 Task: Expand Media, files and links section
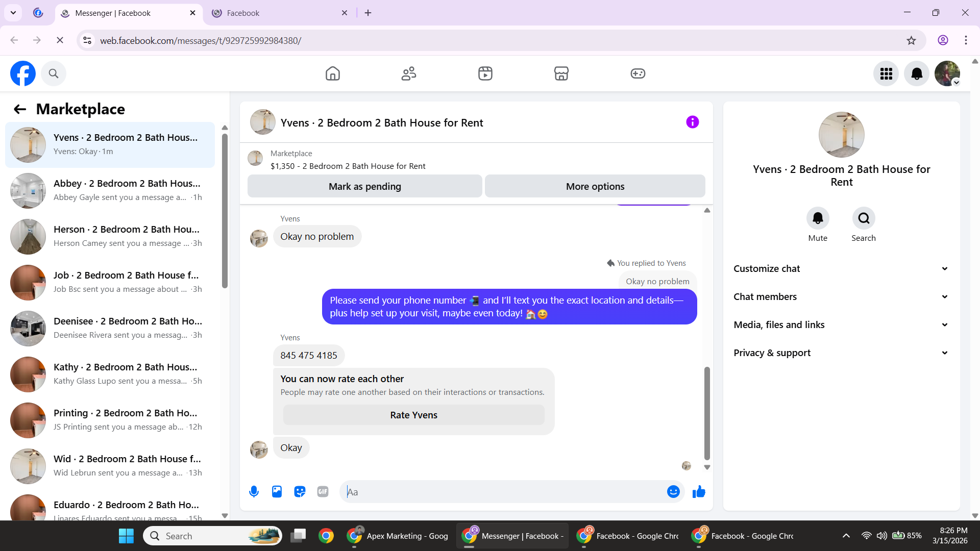point(841,325)
